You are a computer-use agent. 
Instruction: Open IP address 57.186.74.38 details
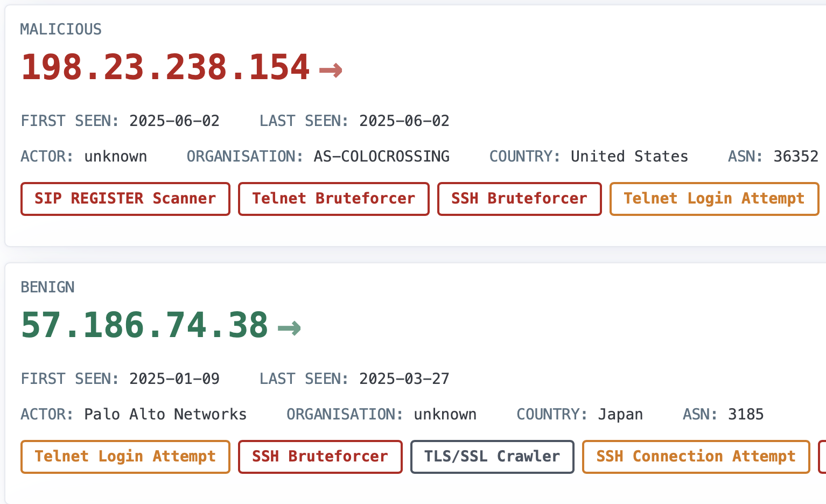coord(144,325)
